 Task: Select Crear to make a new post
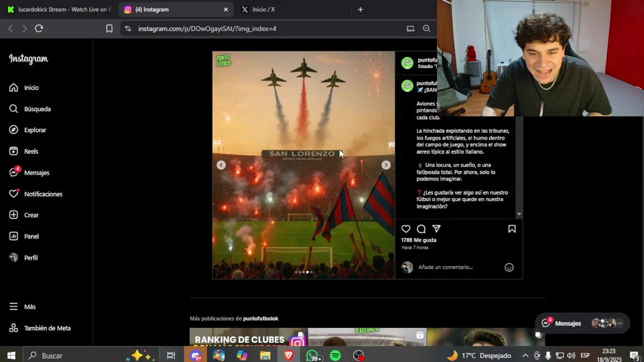pyautogui.click(x=24, y=215)
